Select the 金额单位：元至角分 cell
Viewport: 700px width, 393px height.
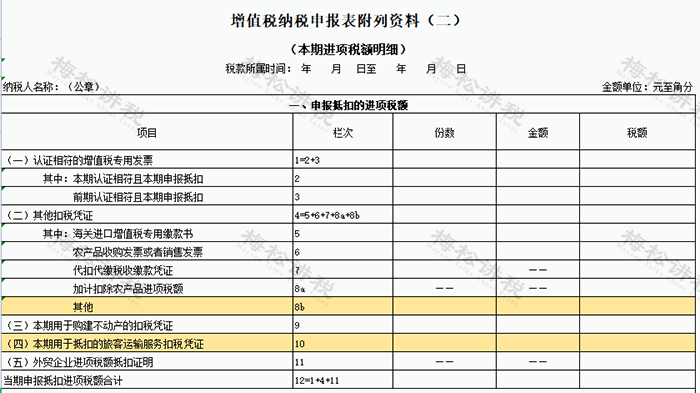[647, 87]
